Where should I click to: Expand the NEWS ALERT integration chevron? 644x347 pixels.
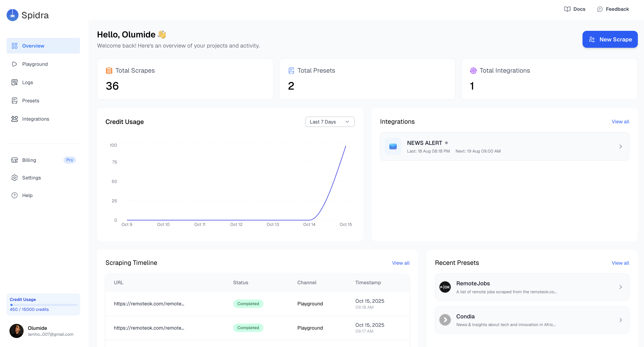point(620,146)
